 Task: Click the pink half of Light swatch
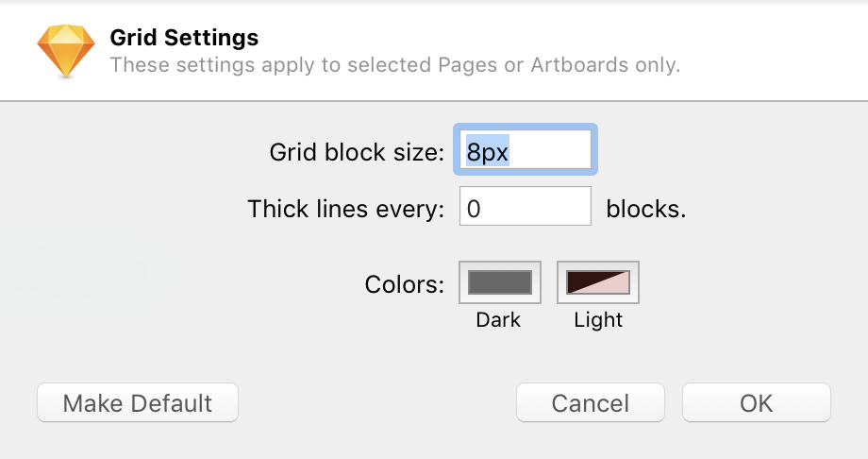[x=619, y=287]
